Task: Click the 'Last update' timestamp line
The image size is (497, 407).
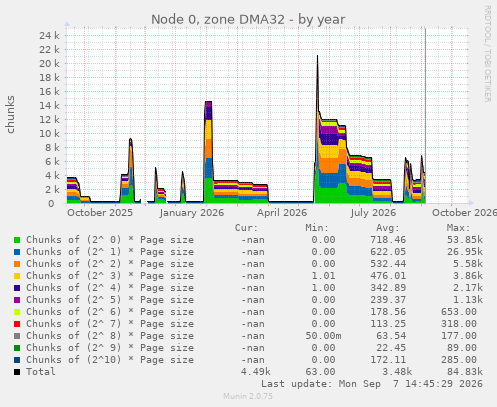Action: pos(372,384)
